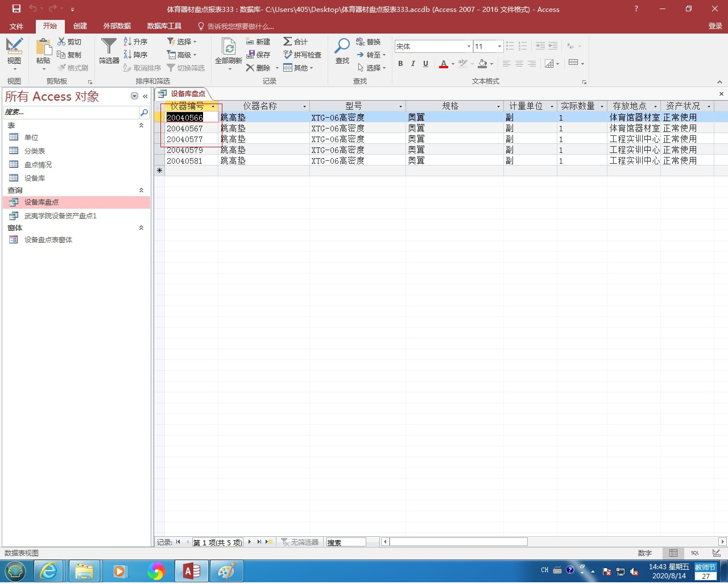Click the Windows Start button
This screenshot has width=728, height=584.
tap(15, 571)
